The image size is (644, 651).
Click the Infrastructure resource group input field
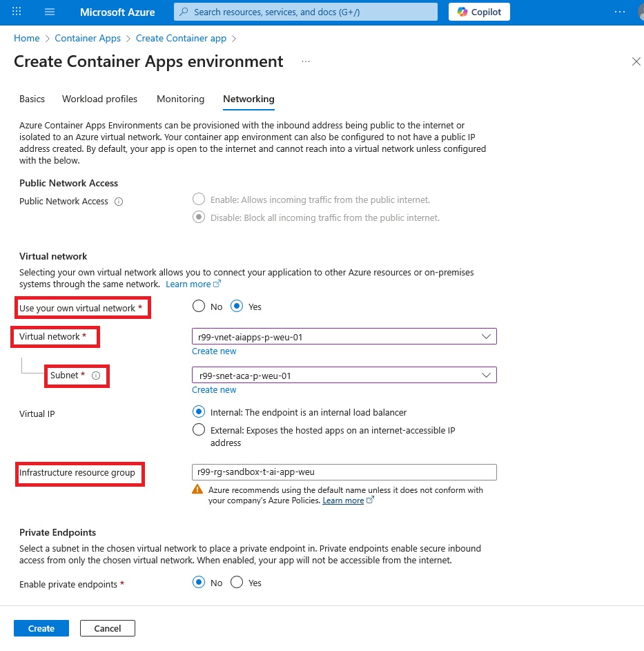click(344, 472)
